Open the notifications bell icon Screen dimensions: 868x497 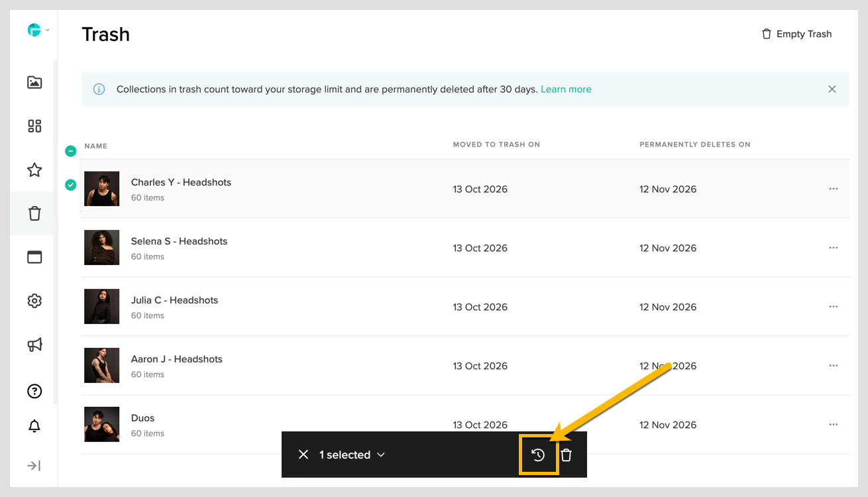click(34, 426)
